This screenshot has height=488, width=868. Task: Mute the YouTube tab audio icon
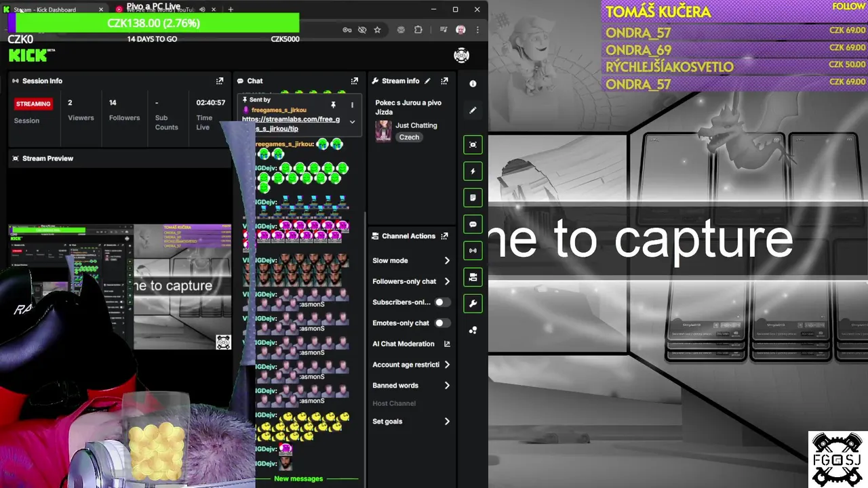tap(202, 9)
